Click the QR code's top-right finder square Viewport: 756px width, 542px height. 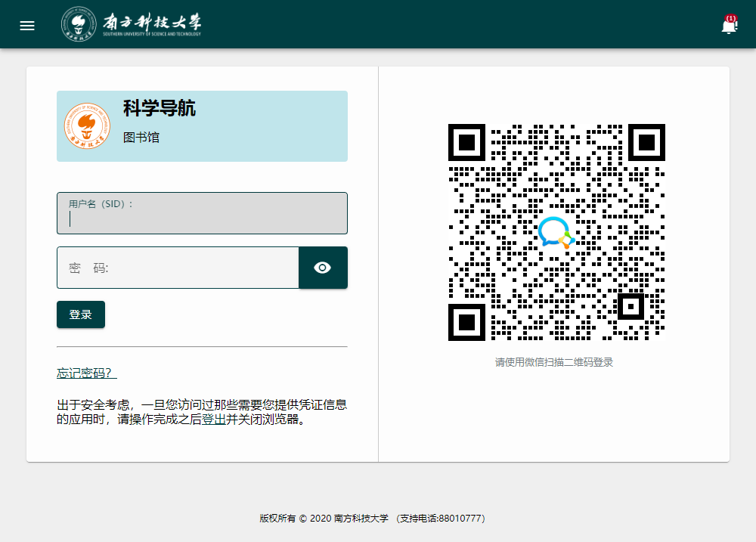click(646, 142)
